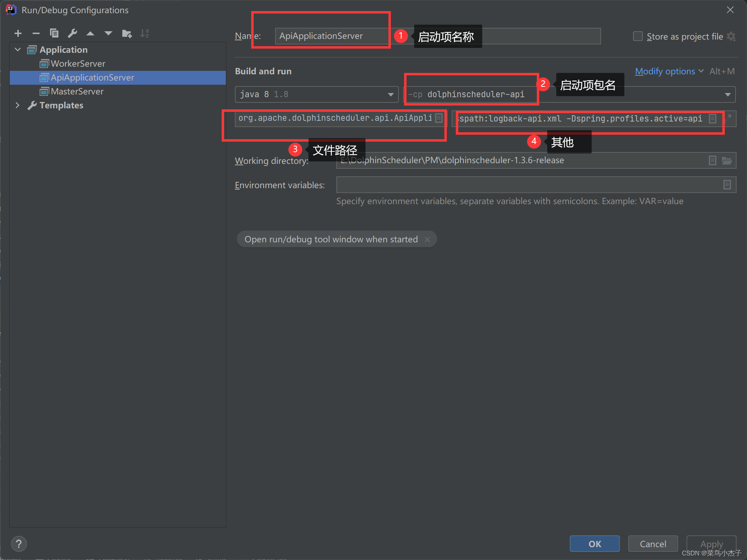Click the Move Up arrow icon
The height and width of the screenshot is (560, 747).
pos(90,33)
